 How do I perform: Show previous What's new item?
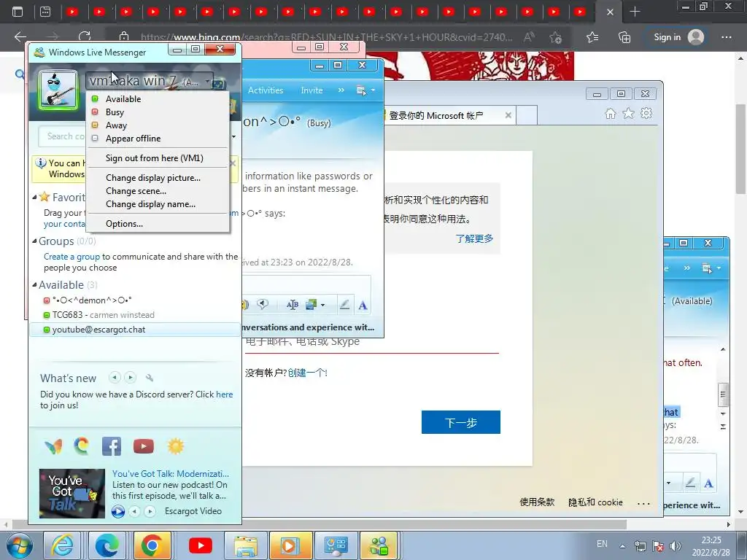click(115, 378)
